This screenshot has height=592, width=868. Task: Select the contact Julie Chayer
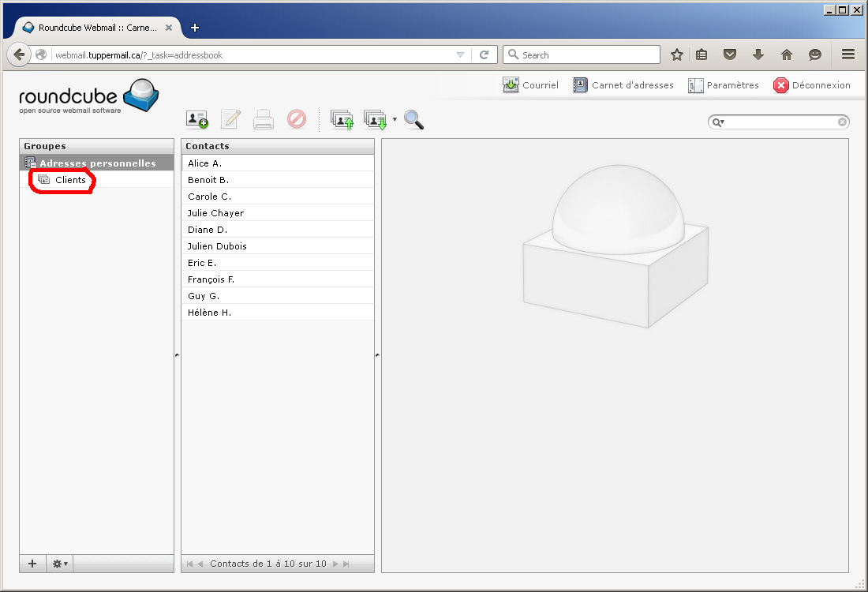pyautogui.click(x=215, y=213)
